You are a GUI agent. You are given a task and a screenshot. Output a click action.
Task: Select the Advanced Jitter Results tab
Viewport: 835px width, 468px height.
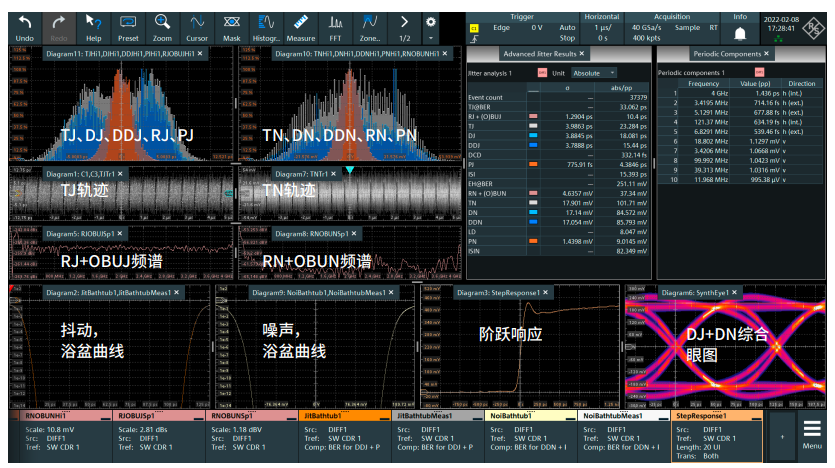coord(540,53)
